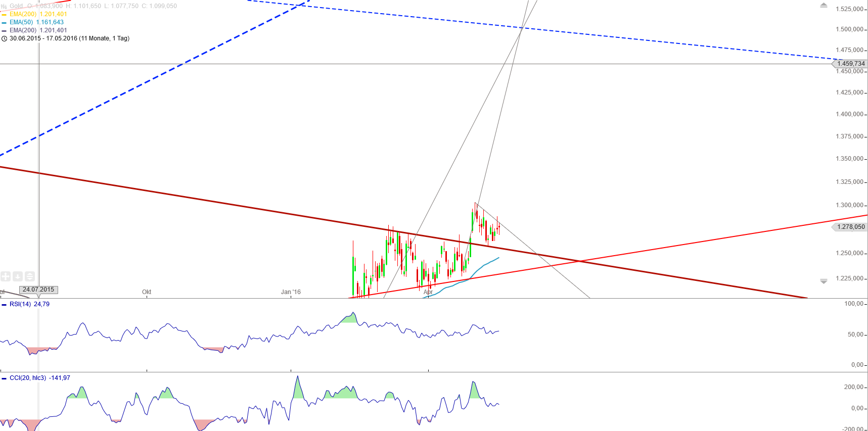Click the date range 30.06.2015 - 17.05.2016 text
The image size is (868, 431).
click(69, 38)
